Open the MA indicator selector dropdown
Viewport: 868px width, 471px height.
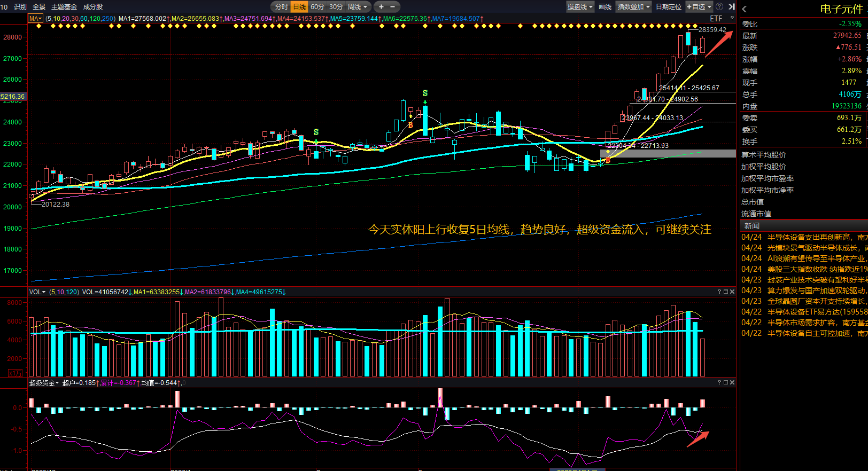coord(36,19)
